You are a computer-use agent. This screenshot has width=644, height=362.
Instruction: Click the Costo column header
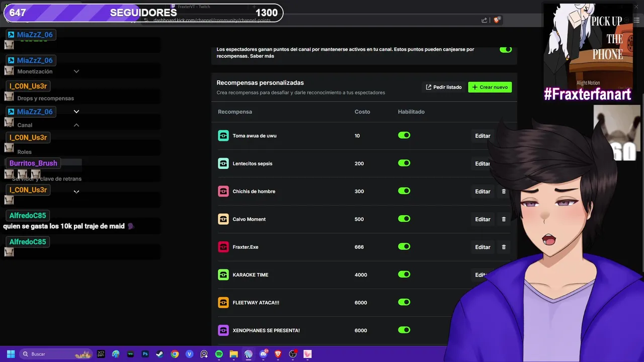362,112
